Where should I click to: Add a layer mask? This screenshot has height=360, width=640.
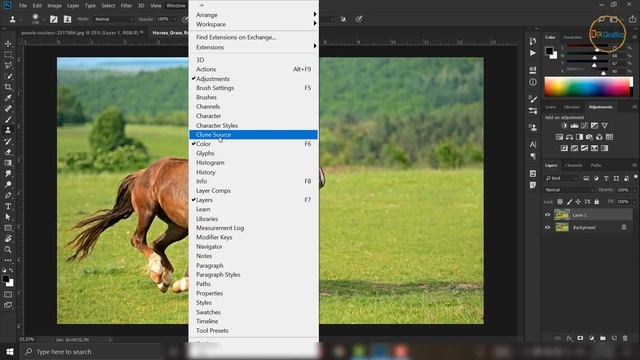[580, 338]
